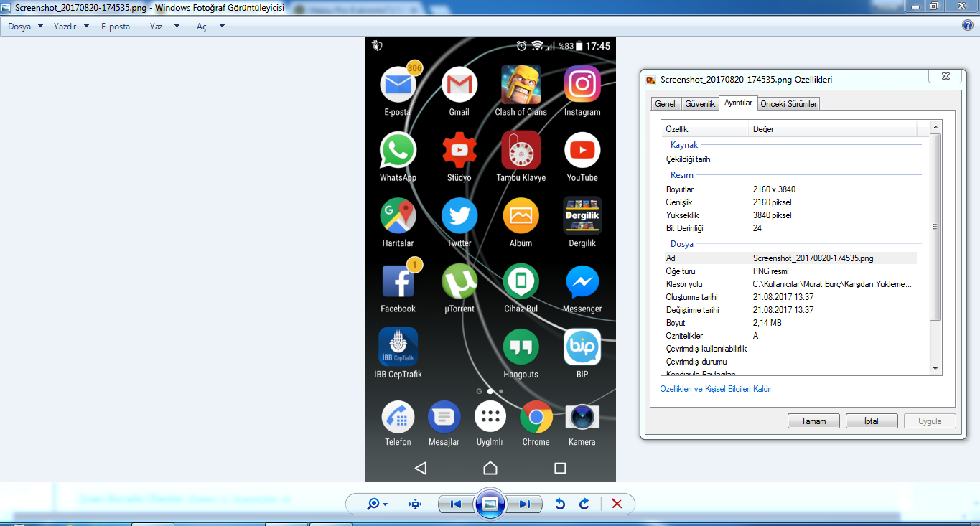
Task: Go to the previous image
Action: coord(455,504)
